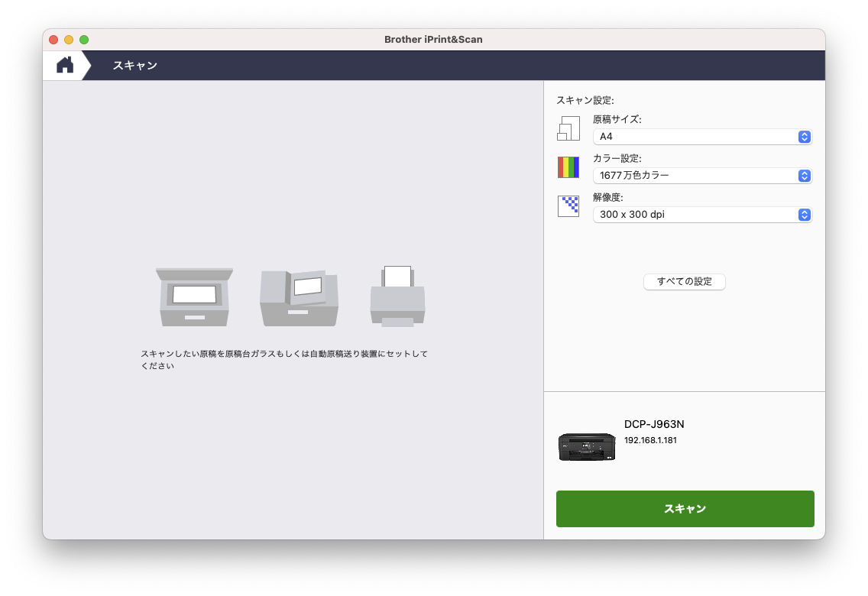This screenshot has width=868, height=596.
Task: Click the resolution checker pattern icon
Action: [x=568, y=206]
